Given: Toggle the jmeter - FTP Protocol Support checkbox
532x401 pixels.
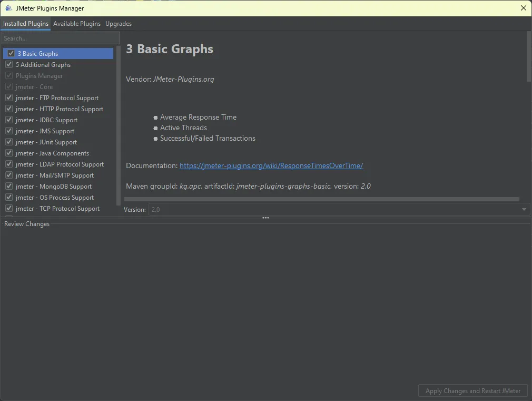Looking at the screenshot, I should click(x=9, y=97).
